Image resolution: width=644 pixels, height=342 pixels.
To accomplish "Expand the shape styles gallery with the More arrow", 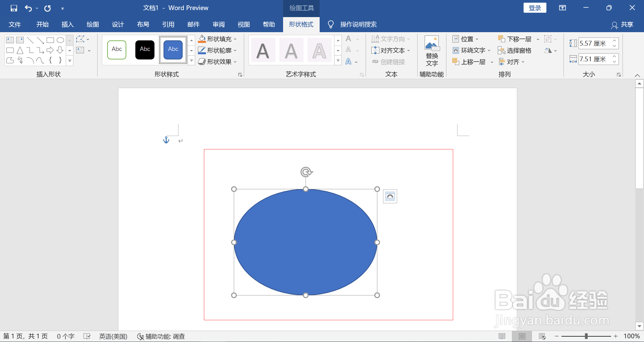I will [x=192, y=61].
